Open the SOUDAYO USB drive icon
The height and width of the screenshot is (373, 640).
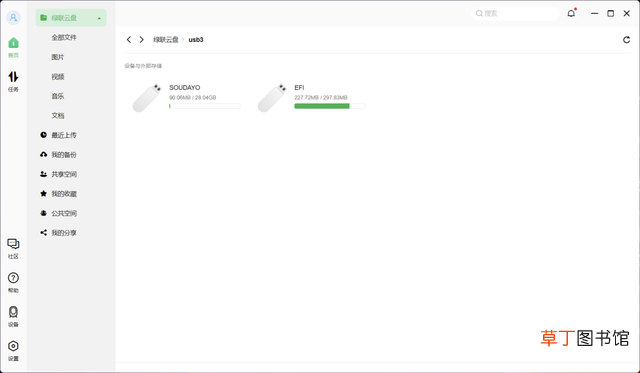tap(147, 98)
